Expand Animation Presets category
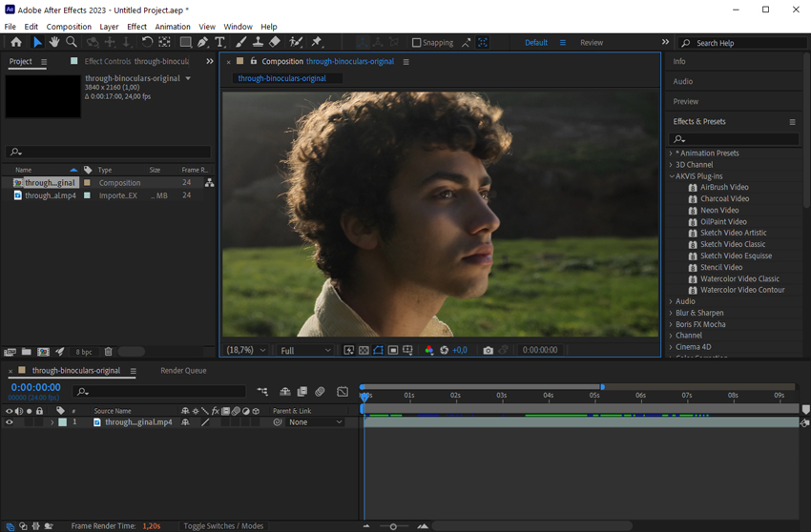Screen dimensions: 811x532 671,153
